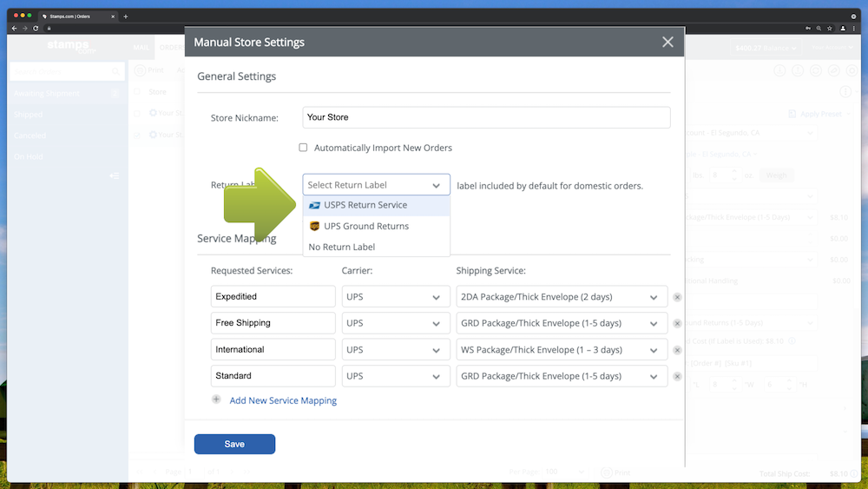Viewport: 868px width, 489px height.
Task: Enable Automatically Import New Orders checkbox
Action: click(x=303, y=148)
